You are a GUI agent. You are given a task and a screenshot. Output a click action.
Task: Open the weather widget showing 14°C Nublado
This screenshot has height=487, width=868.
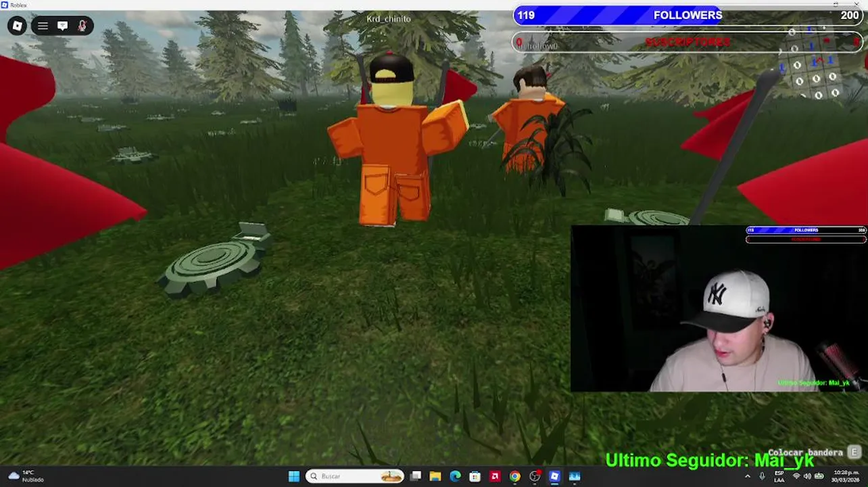(26, 476)
